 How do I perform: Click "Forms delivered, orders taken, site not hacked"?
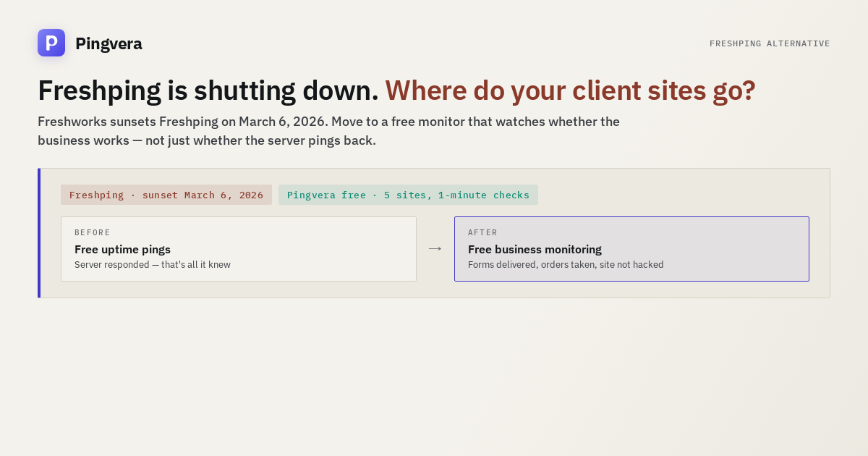coord(566,265)
